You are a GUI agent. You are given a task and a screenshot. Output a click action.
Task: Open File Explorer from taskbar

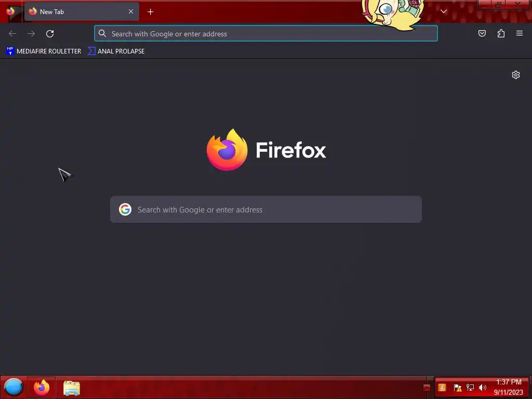click(x=72, y=388)
